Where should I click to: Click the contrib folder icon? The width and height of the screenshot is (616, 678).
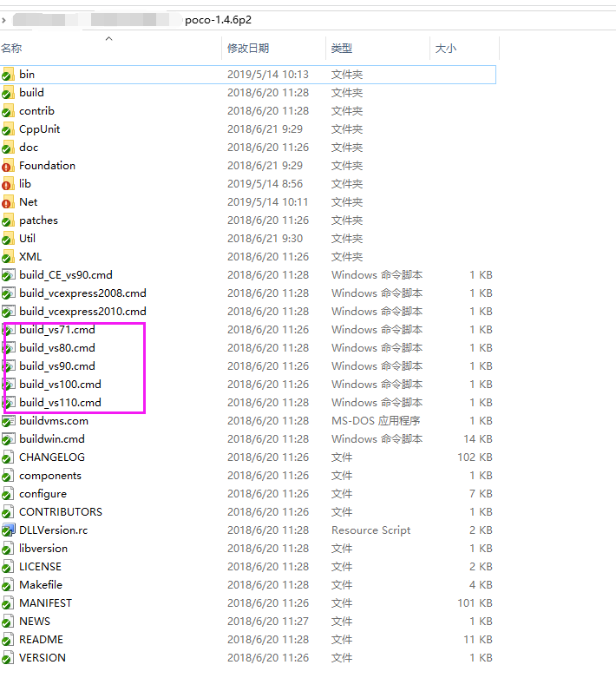[x=8, y=111]
